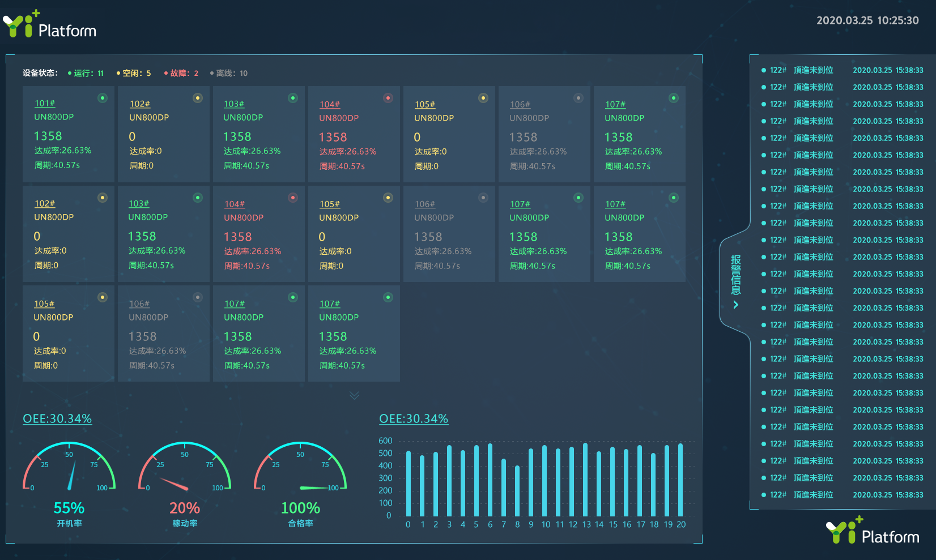Select the 报警信息 side tab label
The width and height of the screenshot is (936, 560).
point(735,275)
